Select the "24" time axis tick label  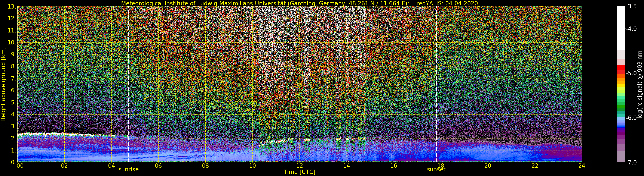point(582,166)
